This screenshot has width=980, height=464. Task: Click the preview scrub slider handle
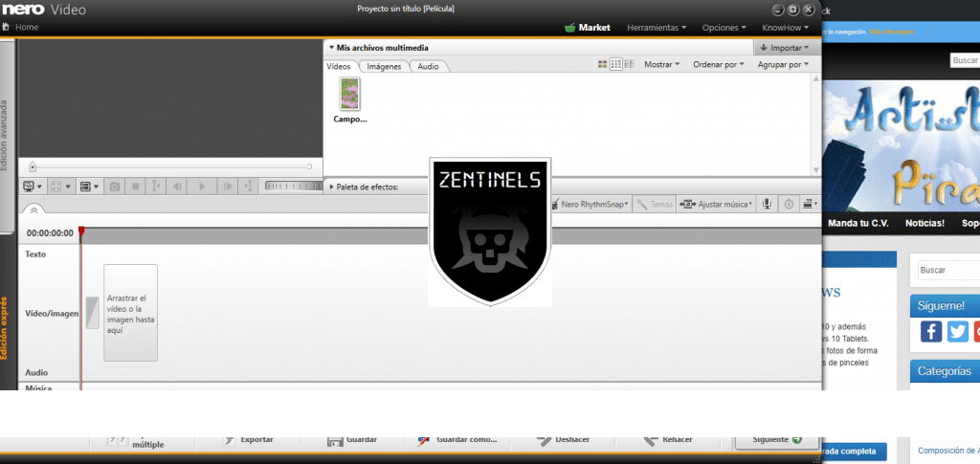coord(33,166)
